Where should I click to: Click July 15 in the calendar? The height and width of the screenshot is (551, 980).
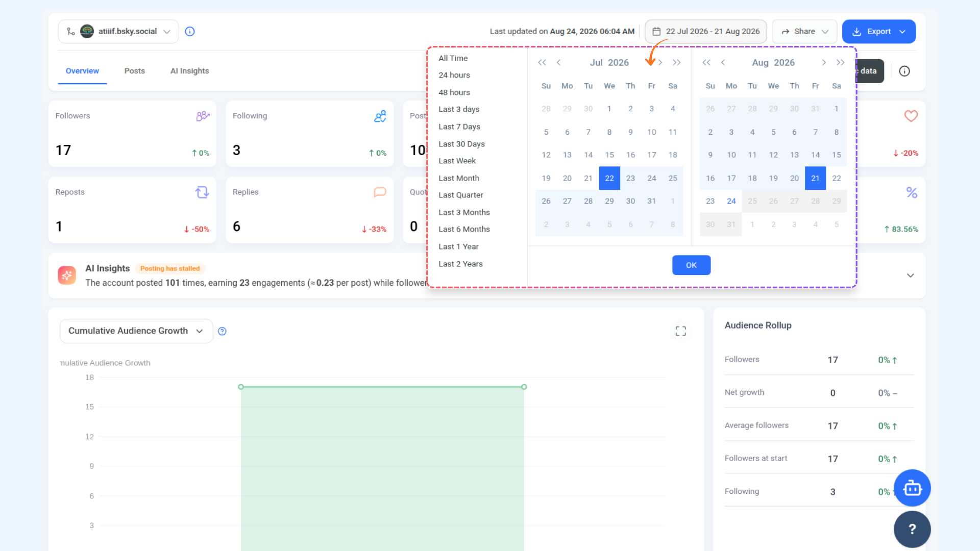tap(609, 155)
